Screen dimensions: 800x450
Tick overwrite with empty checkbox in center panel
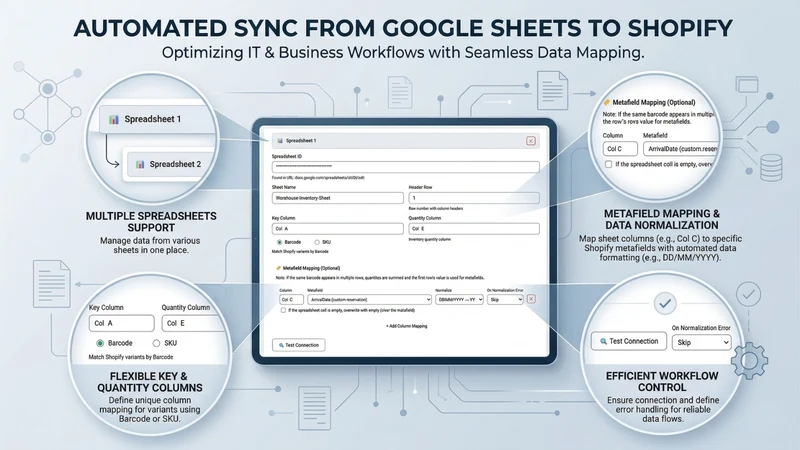click(283, 310)
